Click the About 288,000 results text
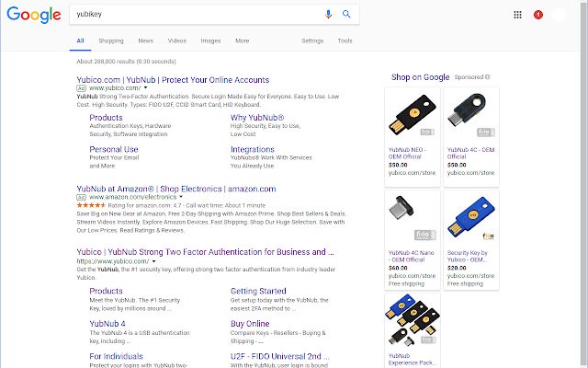Viewport: 588px width, 368px height. [127, 62]
